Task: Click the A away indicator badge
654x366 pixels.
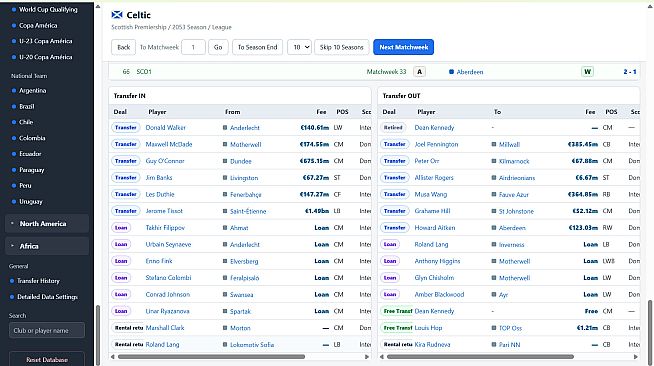Action: (419, 72)
